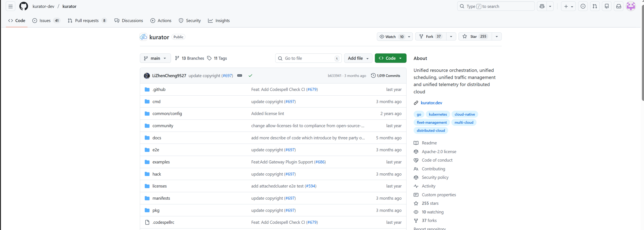Go to GitHub home via Octocat logo
The height and width of the screenshot is (230, 644).
point(24,6)
